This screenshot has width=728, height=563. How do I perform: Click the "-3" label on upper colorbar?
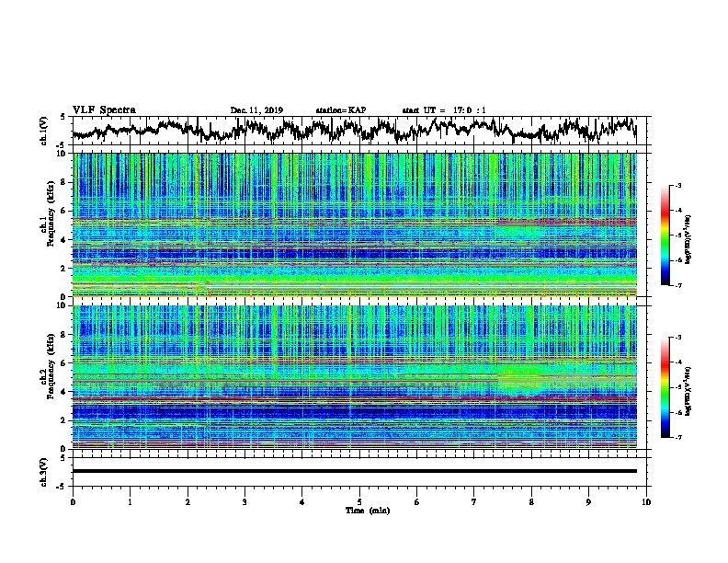point(677,185)
